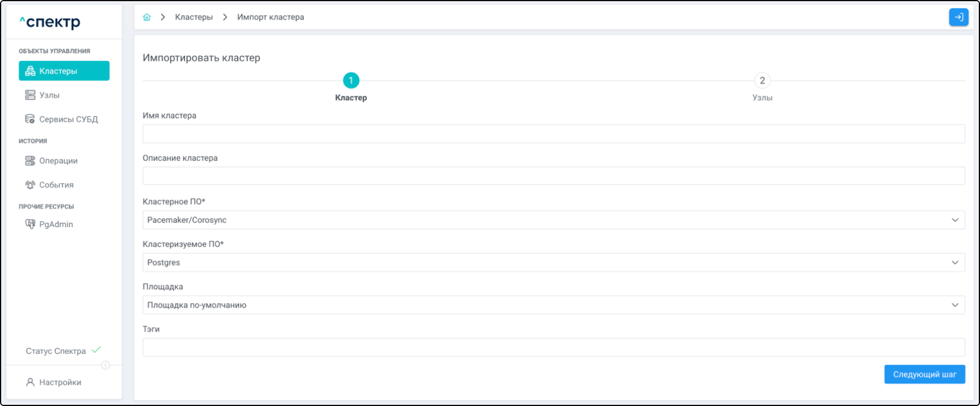Open the Кластерное ПО Pacemaker/Corosync dropdown
This screenshot has height=406, width=980.
coord(554,220)
